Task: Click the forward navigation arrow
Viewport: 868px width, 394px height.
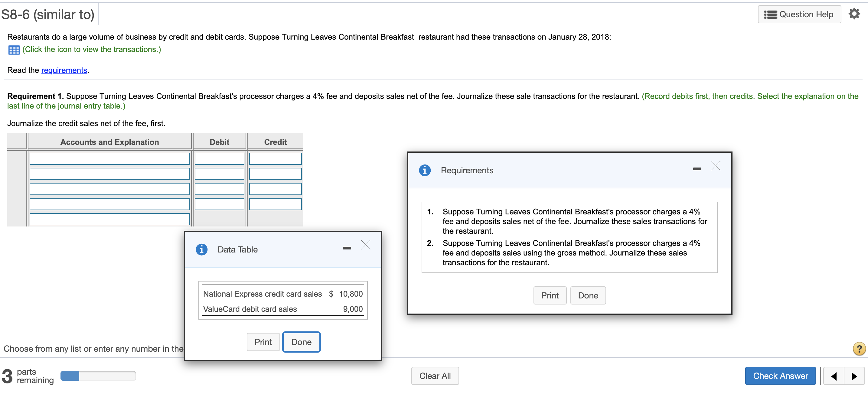Action: pos(853,376)
